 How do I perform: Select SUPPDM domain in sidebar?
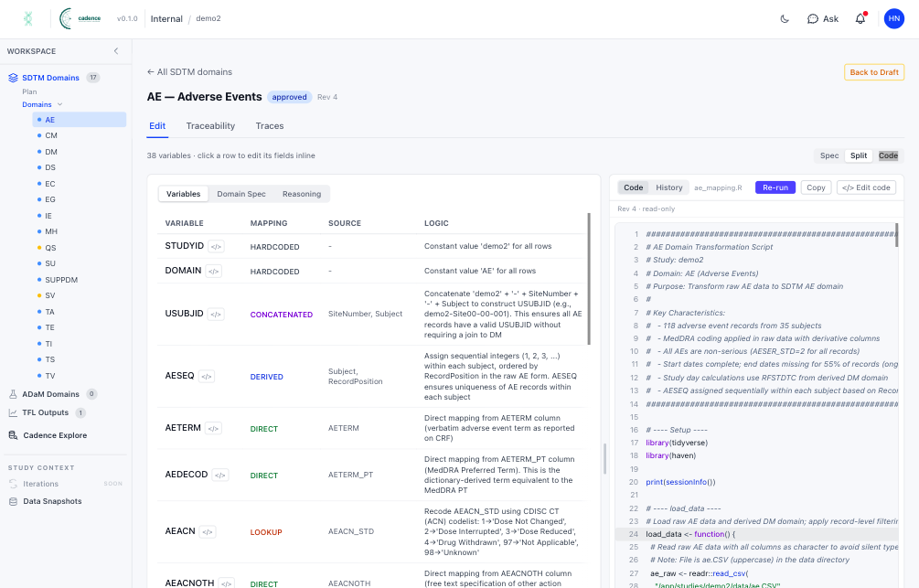(80, 280)
